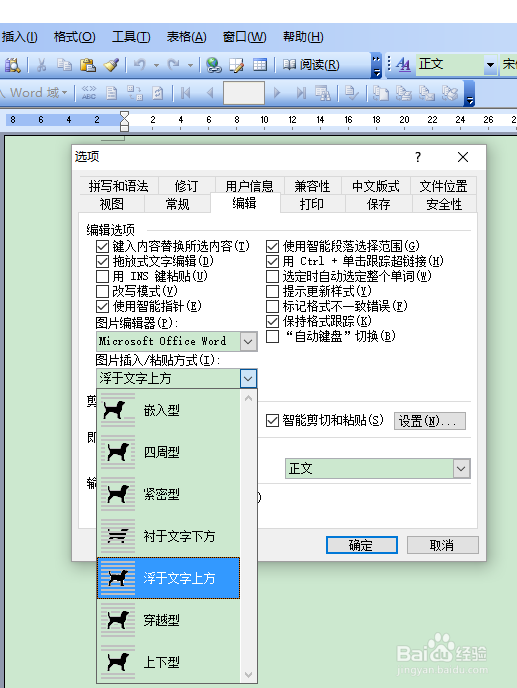Uncheck 拖放式文字编辑 option

click(x=102, y=262)
